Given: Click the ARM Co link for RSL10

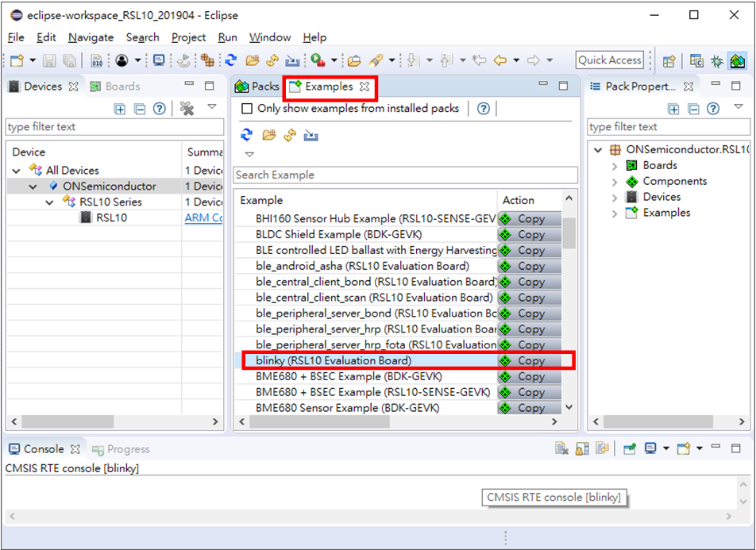Looking at the screenshot, I should (203, 217).
